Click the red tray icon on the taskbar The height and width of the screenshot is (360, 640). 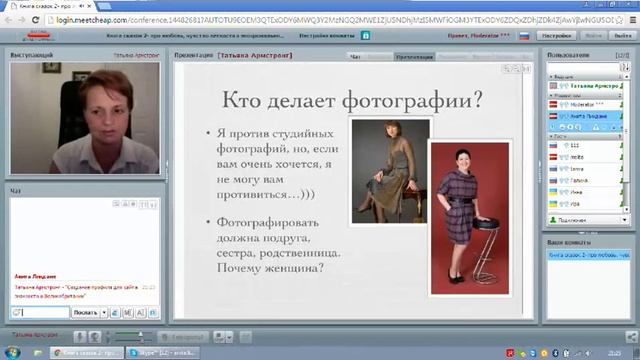(510, 353)
